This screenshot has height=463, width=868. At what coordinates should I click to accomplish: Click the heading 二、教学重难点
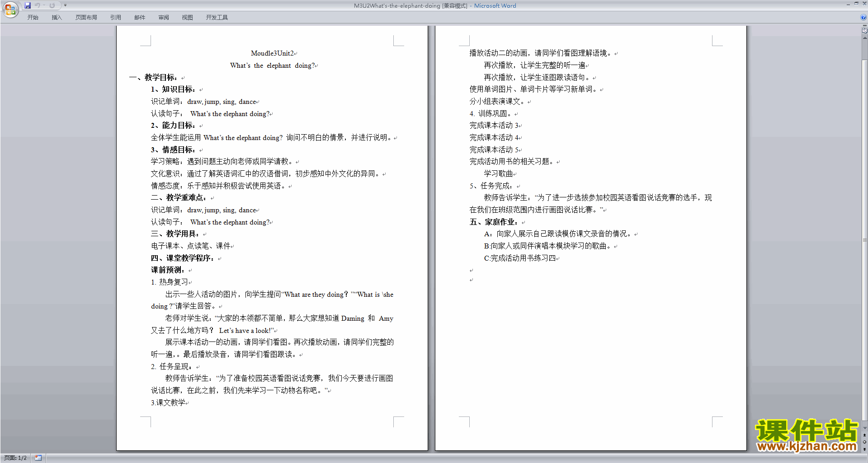point(179,198)
